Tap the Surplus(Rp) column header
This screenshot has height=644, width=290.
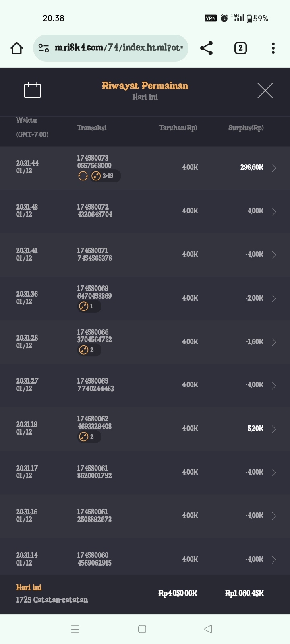tap(246, 128)
